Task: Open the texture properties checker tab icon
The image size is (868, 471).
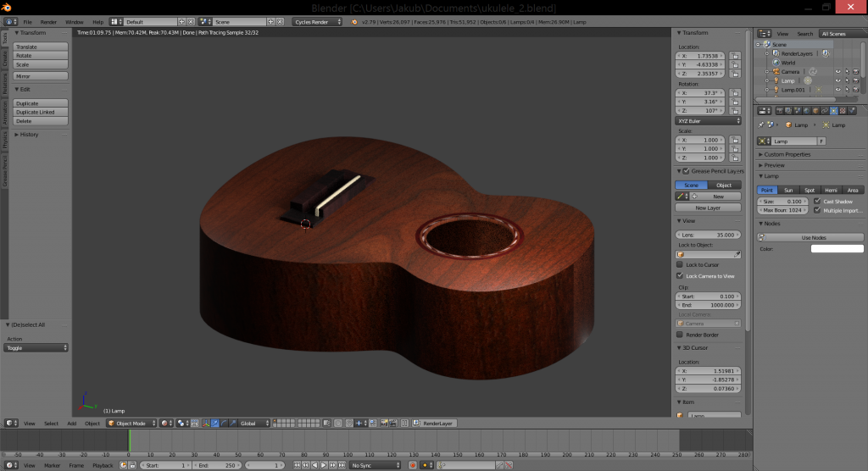Action: (x=843, y=111)
